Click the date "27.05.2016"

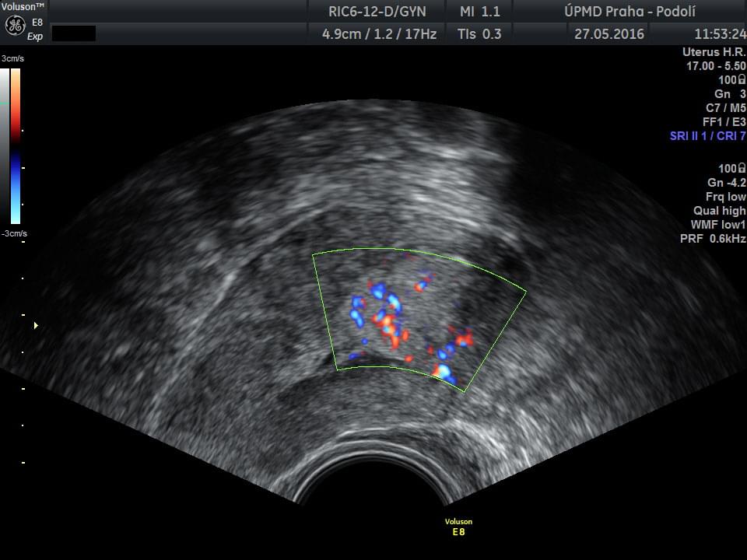pyautogui.click(x=608, y=34)
